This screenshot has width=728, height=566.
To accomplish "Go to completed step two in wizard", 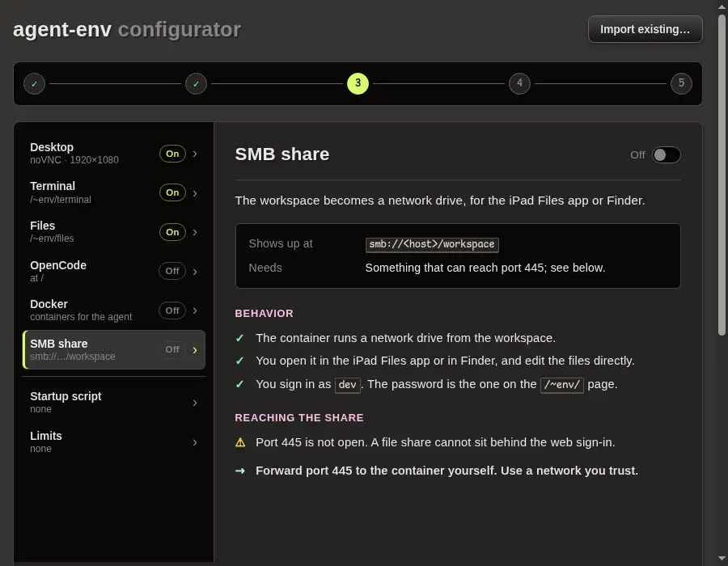I will (196, 84).
